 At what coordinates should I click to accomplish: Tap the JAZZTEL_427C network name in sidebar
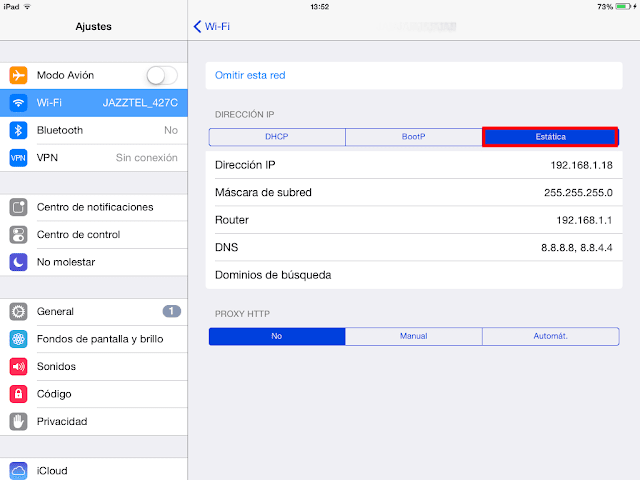140,103
